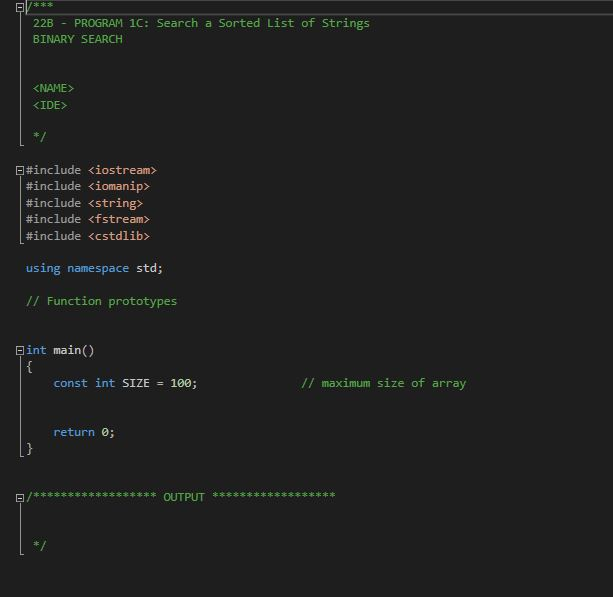This screenshot has height=597, width=613.
Task: Click the '#include <cstdlib>' line
Action: pos(88,236)
